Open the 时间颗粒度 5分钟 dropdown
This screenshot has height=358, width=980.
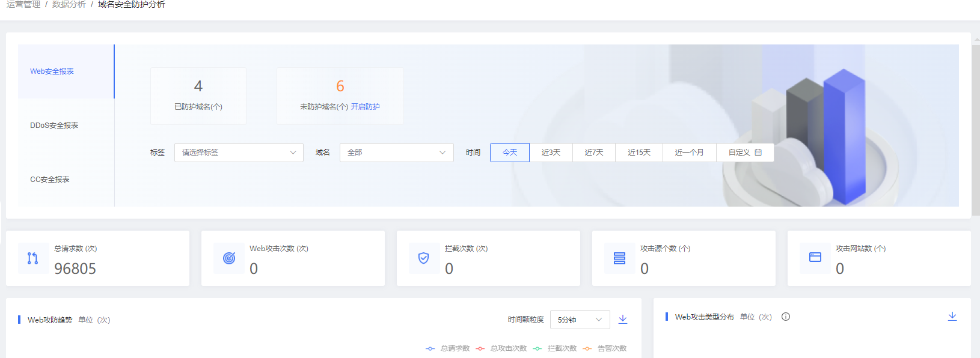point(580,320)
